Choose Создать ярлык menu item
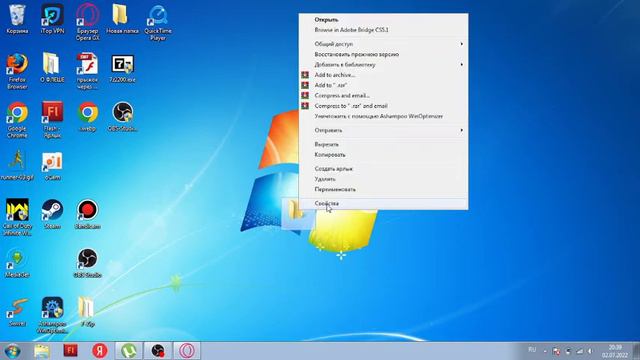 (383, 169)
